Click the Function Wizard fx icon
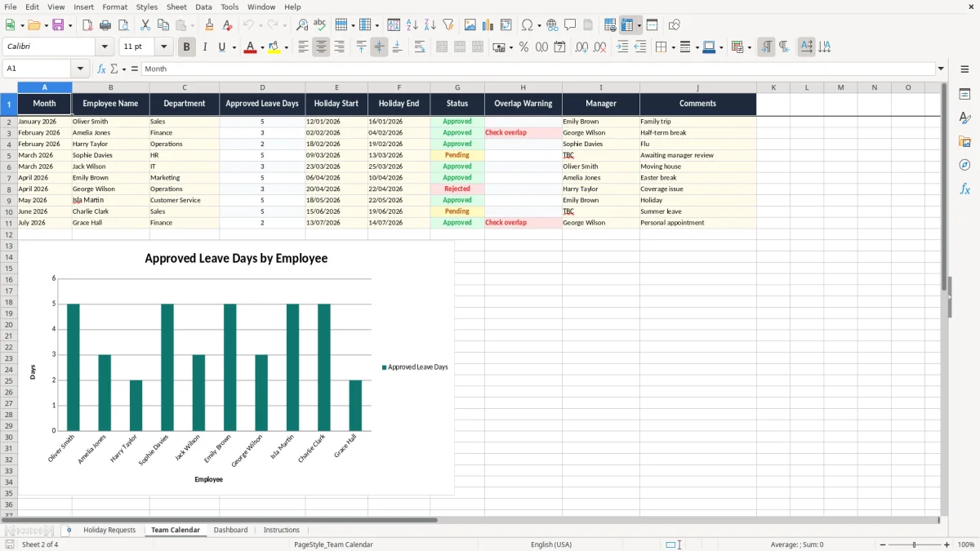Viewport: 980px width, 551px height. (102, 69)
